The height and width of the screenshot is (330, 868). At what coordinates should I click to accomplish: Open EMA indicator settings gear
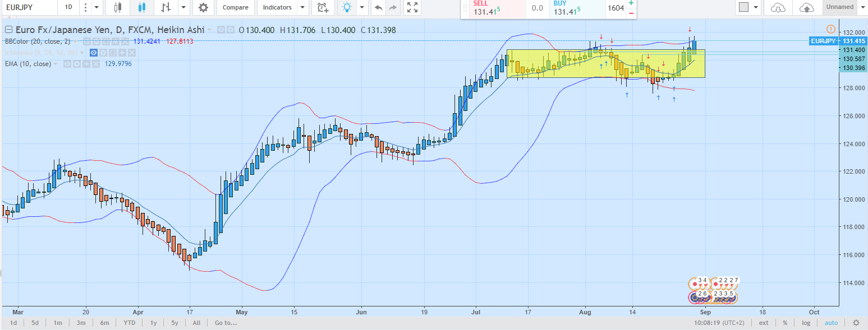coord(77,64)
